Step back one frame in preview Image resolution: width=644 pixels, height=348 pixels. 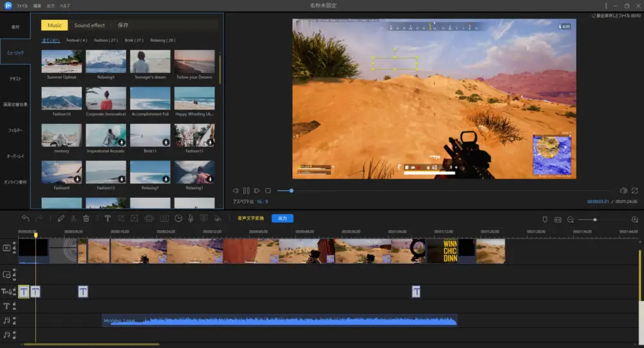click(x=235, y=191)
